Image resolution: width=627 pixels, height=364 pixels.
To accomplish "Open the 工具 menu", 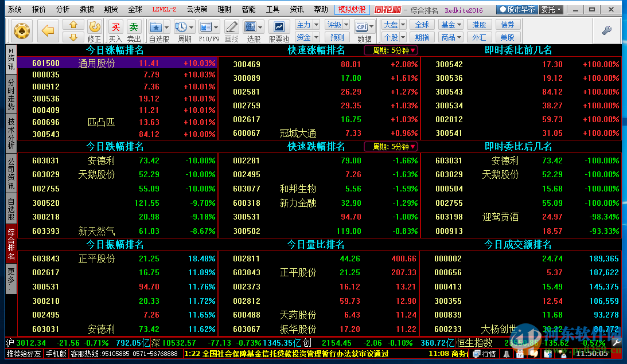I will pyautogui.click(x=273, y=10).
